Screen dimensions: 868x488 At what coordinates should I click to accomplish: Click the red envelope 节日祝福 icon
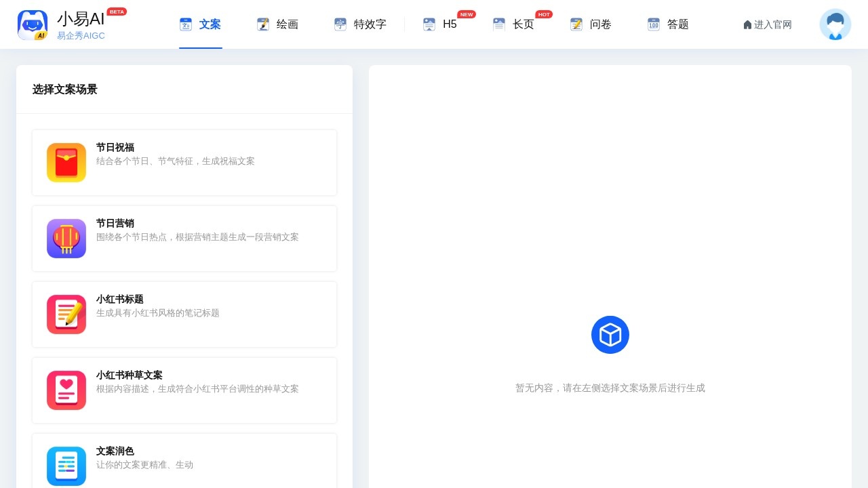click(66, 163)
